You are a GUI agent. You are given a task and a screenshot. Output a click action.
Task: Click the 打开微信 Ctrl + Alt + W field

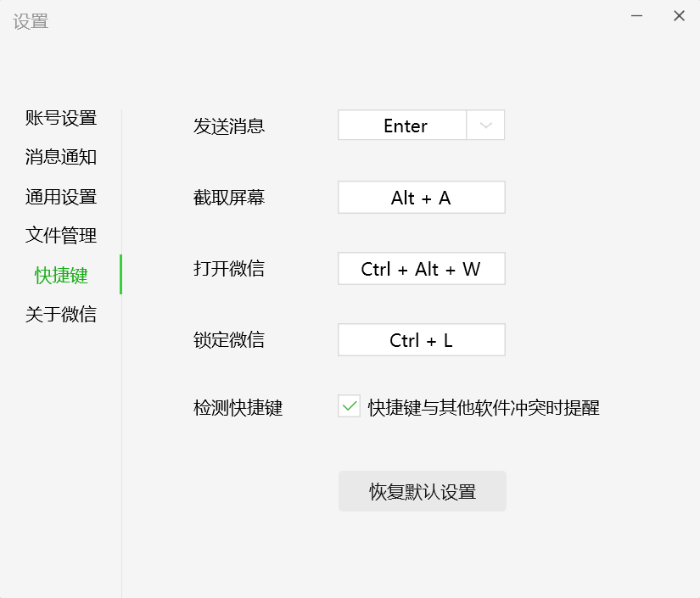421,268
